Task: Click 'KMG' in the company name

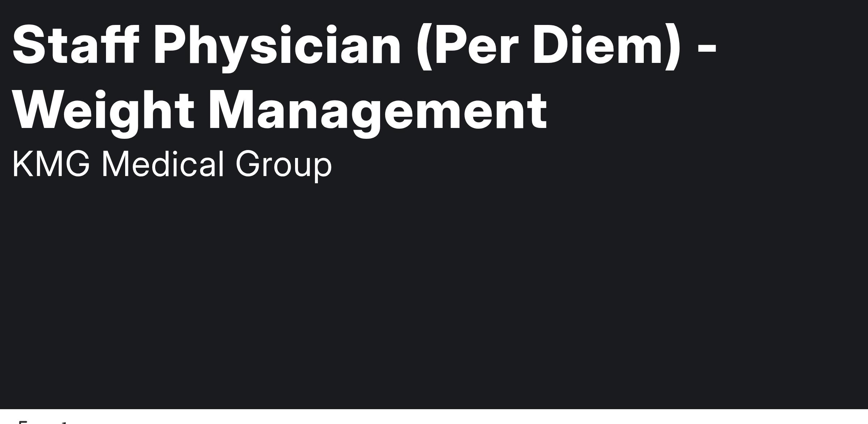Action: click(x=51, y=164)
